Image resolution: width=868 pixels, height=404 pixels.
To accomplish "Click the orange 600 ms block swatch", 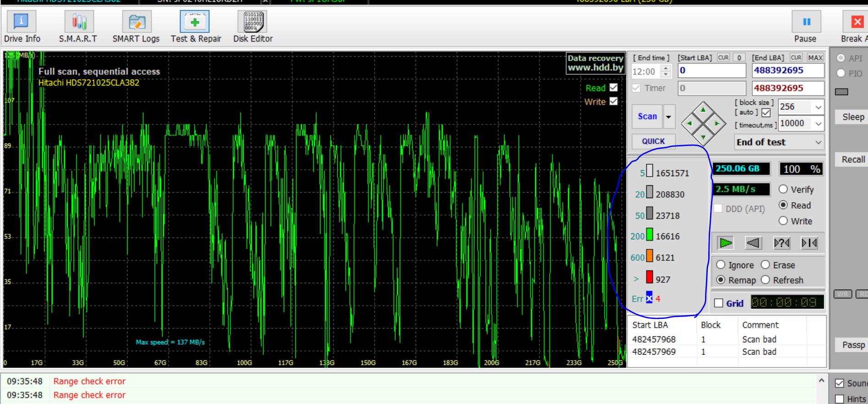I will coord(650,256).
